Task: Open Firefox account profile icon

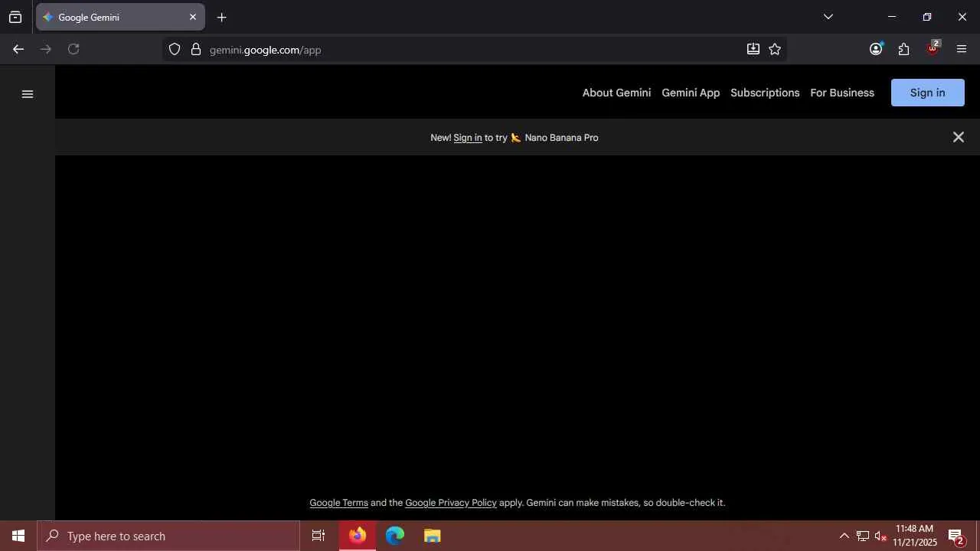Action: (876, 49)
